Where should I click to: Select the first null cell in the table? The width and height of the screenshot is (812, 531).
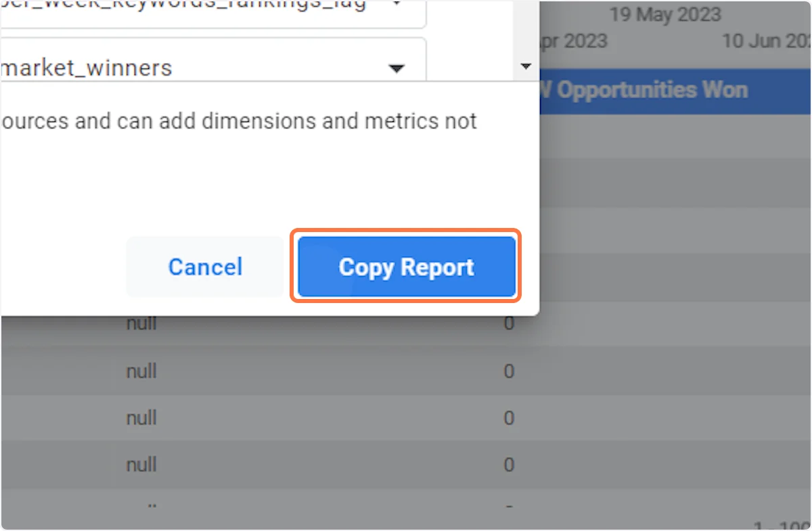[x=141, y=323]
